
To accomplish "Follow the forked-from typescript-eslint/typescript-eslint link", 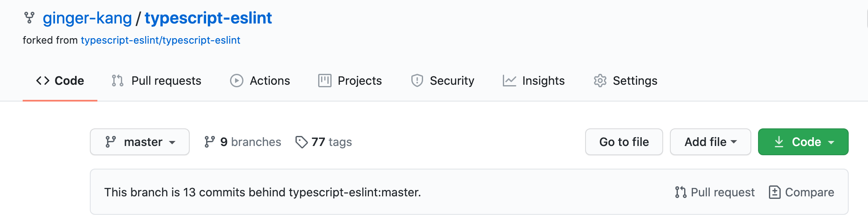I will coord(160,40).
